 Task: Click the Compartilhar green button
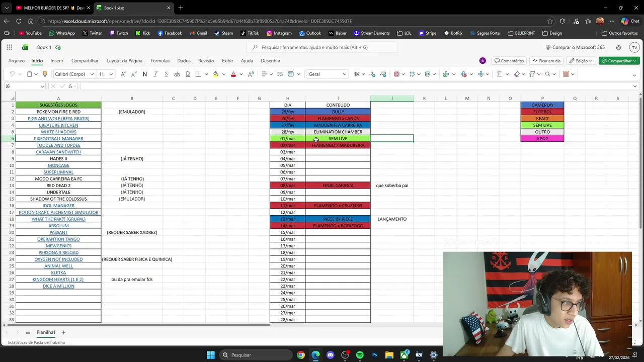(x=619, y=61)
